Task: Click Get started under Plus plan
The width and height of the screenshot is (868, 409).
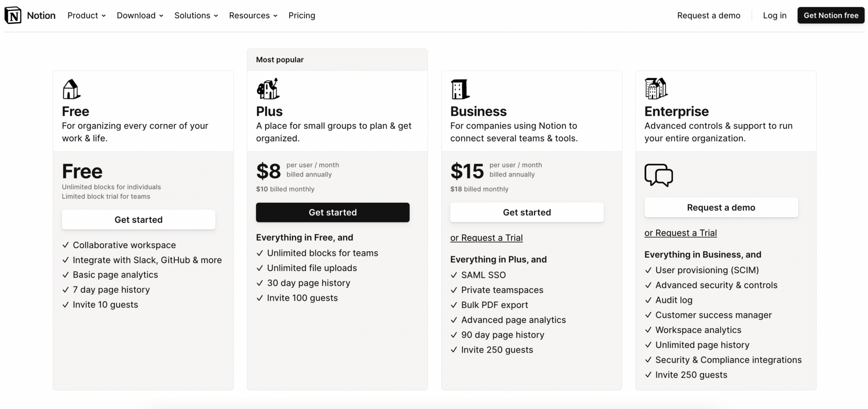Action: 332,212
